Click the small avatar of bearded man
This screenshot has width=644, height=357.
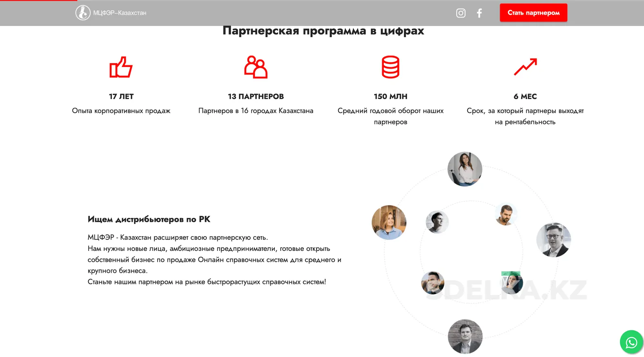click(506, 214)
